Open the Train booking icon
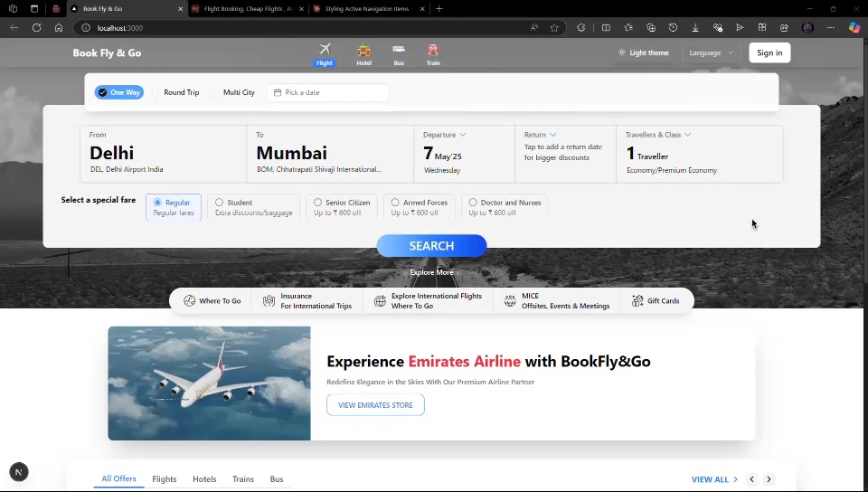The width and height of the screenshot is (868, 492). [x=433, y=51]
